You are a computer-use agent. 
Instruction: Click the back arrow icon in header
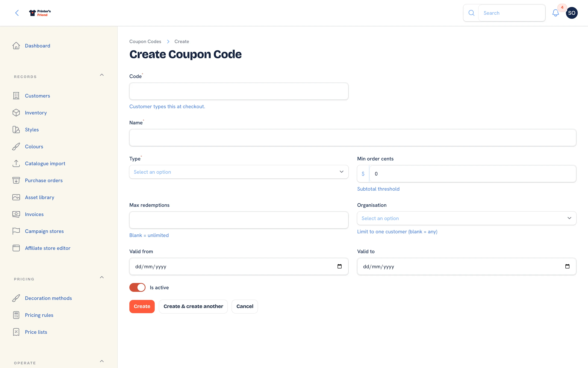point(17,13)
